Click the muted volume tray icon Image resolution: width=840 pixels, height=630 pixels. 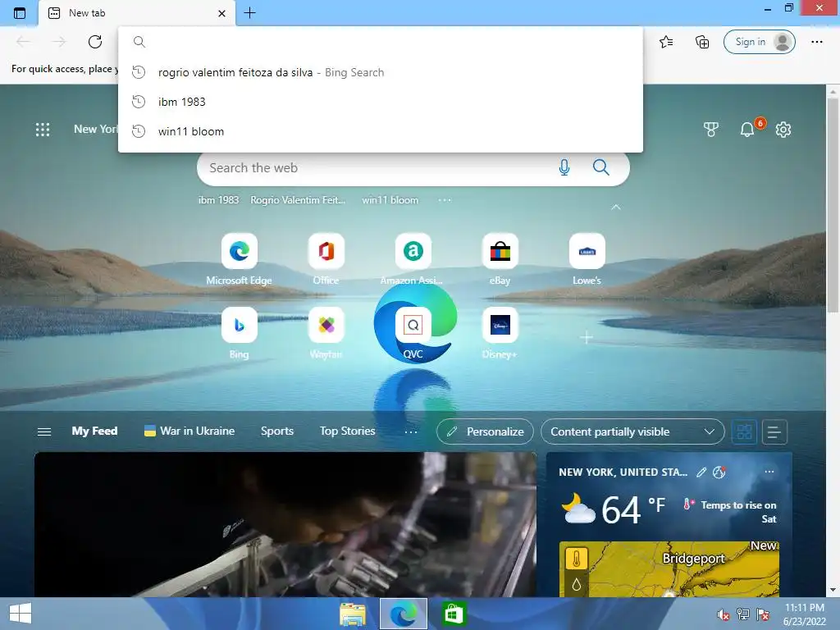[x=724, y=614]
